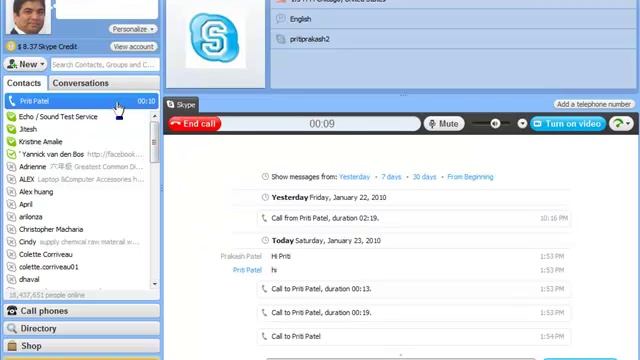Show messages from Yesterday
Screen dimensions: 640x360
(354, 177)
